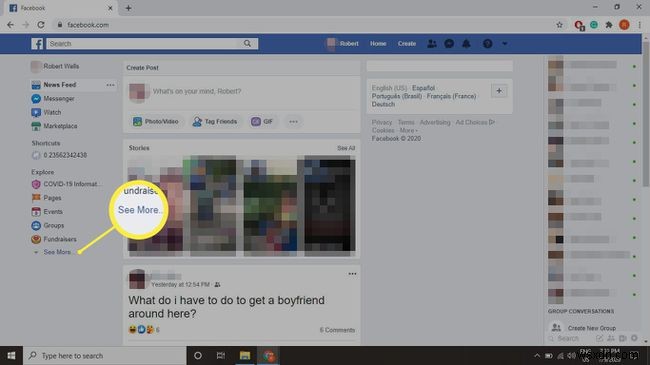This screenshot has height=365, width=650.
Task: Open the Chrome profile avatar
Action: pyautogui.click(x=624, y=25)
